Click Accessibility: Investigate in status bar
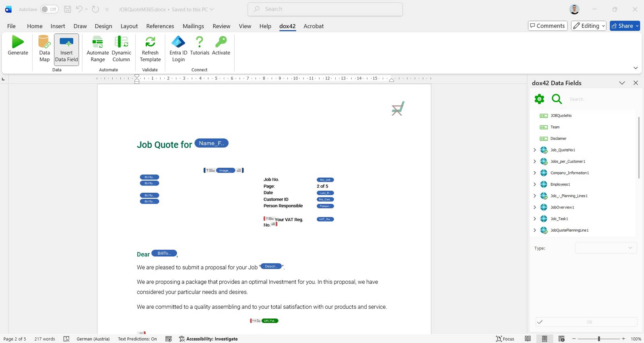 [208, 339]
